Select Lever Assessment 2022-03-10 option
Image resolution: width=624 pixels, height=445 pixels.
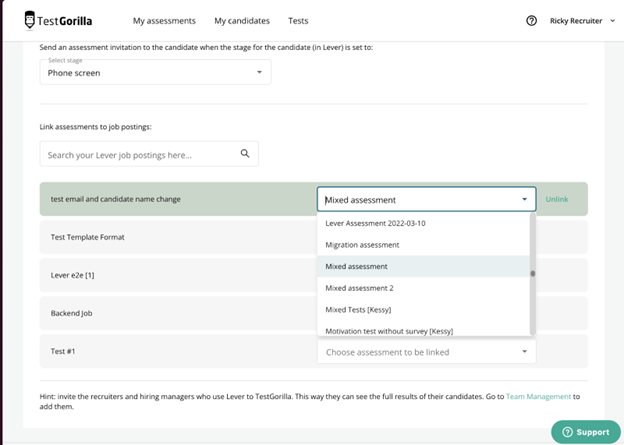(x=423, y=223)
